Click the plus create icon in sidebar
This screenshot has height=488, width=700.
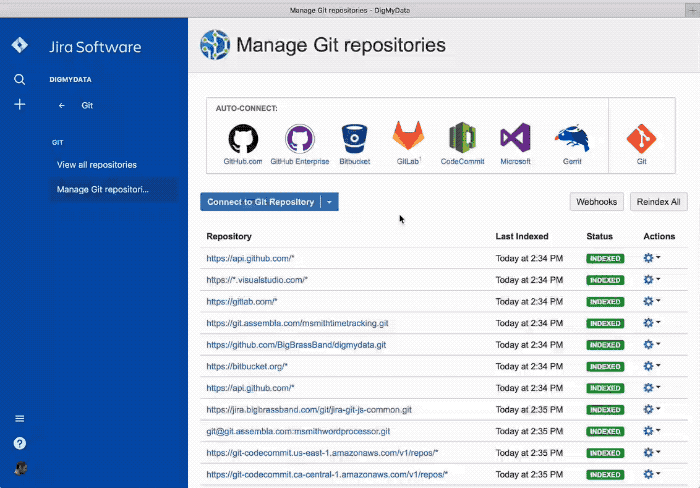pyautogui.click(x=20, y=104)
